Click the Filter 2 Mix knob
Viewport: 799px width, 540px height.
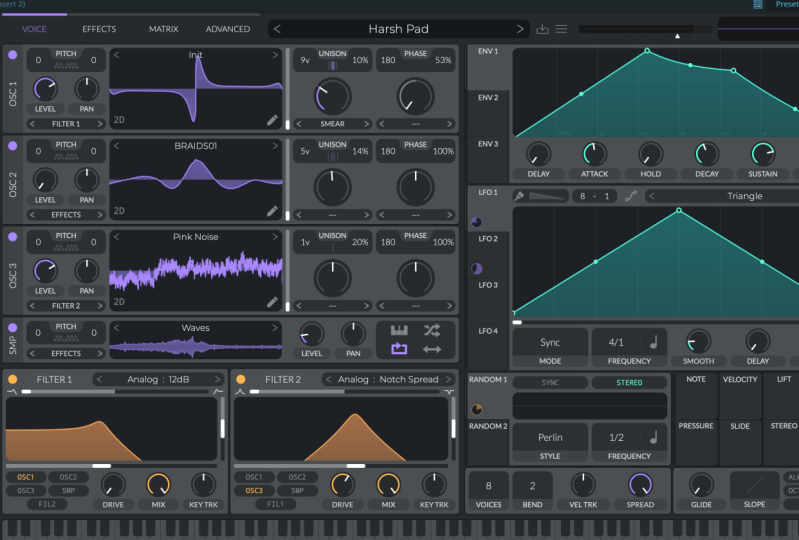pos(388,485)
